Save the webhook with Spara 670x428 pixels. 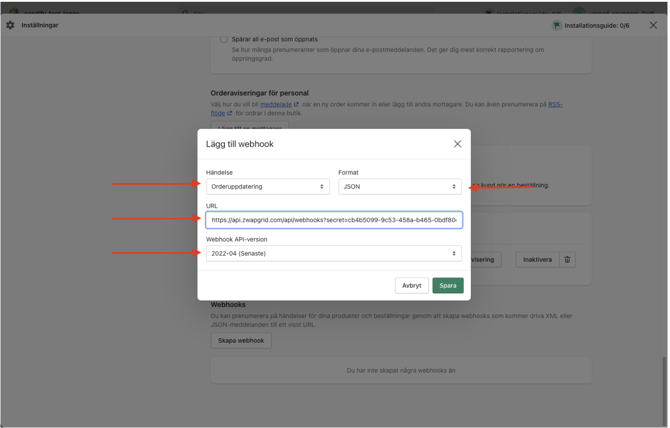(447, 286)
